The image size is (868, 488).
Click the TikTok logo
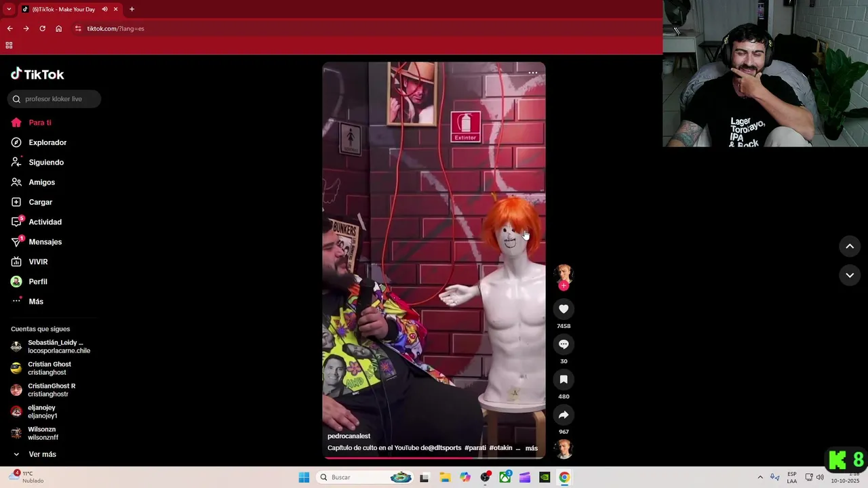point(37,74)
